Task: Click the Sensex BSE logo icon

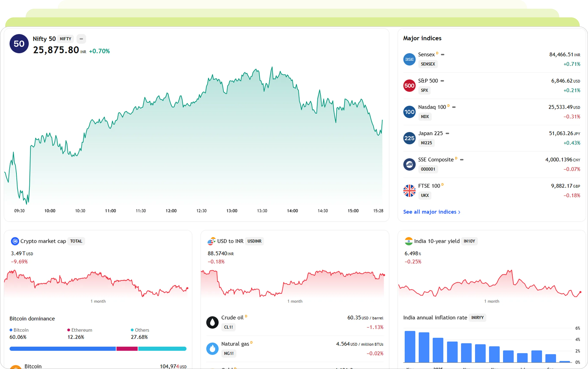Action: coord(409,59)
